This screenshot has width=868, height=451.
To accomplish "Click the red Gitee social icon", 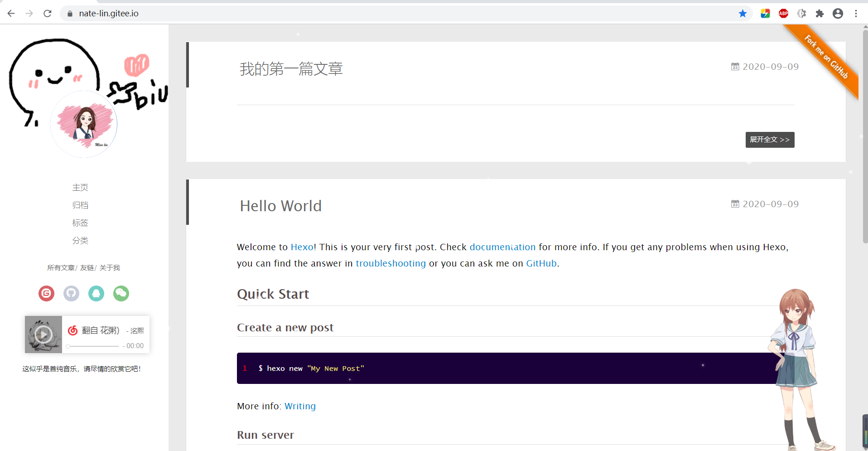I will point(46,294).
